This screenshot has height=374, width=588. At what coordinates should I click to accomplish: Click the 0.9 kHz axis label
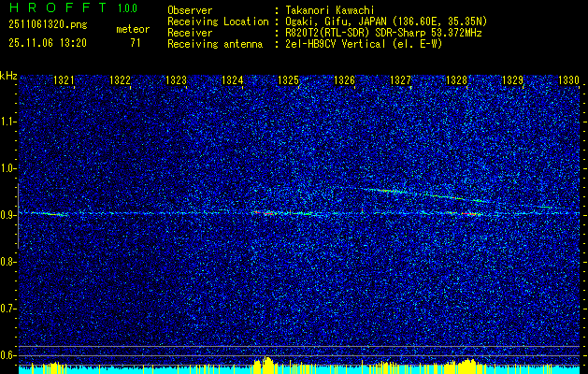tap(7, 215)
